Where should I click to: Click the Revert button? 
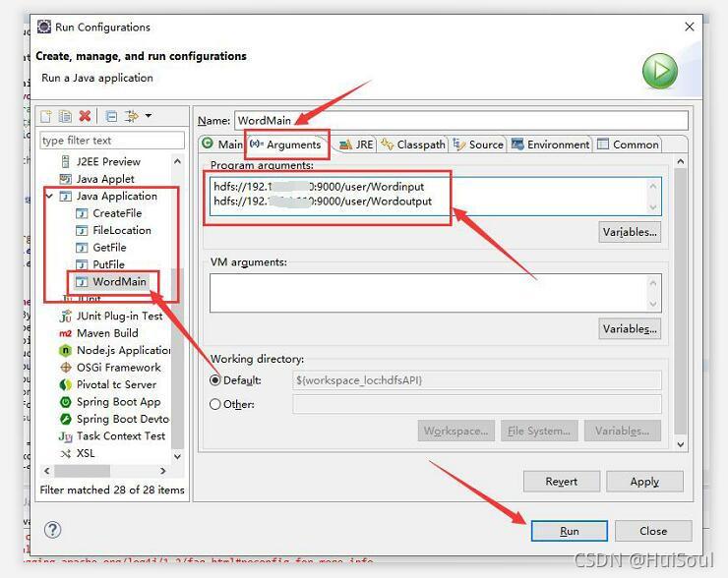[562, 482]
